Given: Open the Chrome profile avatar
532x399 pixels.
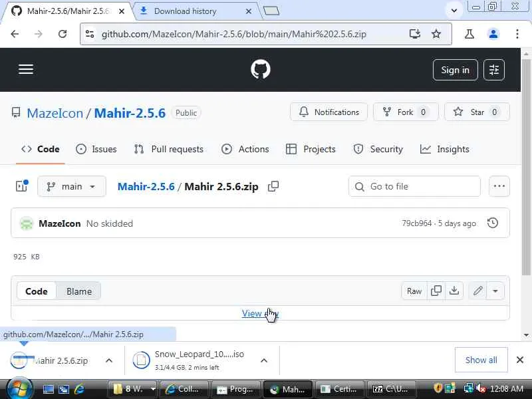Looking at the screenshot, I should [x=493, y=34].
